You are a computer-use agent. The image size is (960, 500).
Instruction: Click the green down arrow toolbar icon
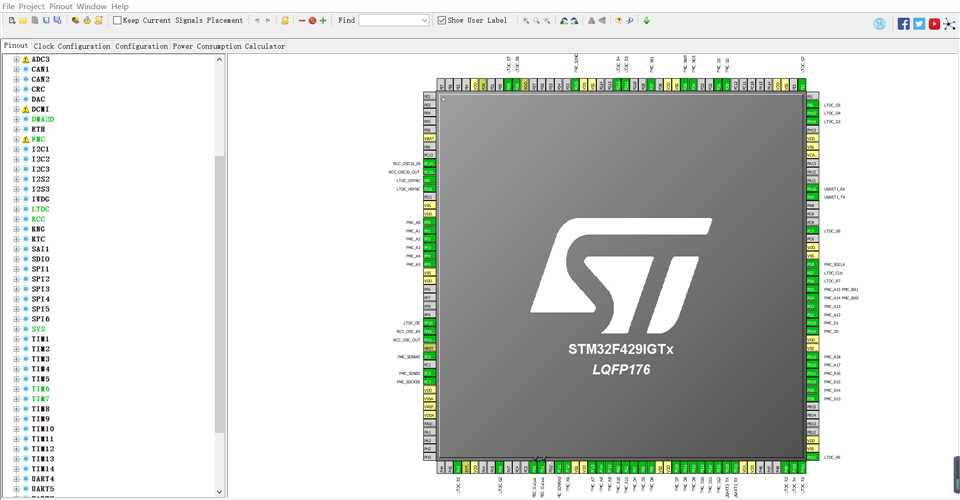pyautogui.click(x=646, y=20)
